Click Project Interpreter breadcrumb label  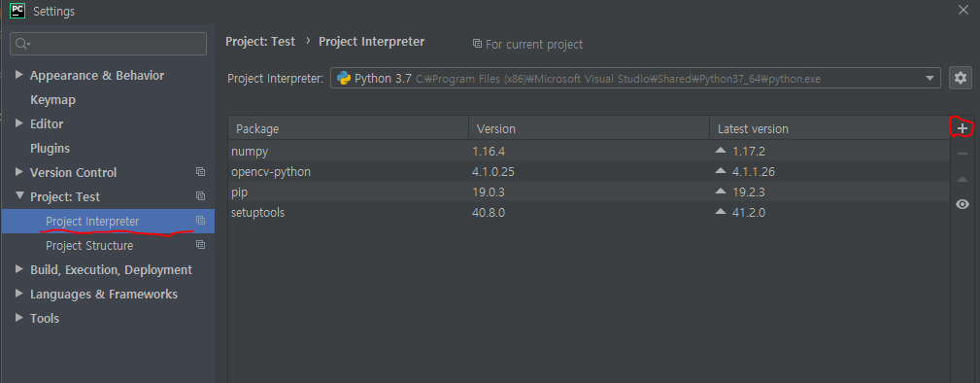[372, 41]
